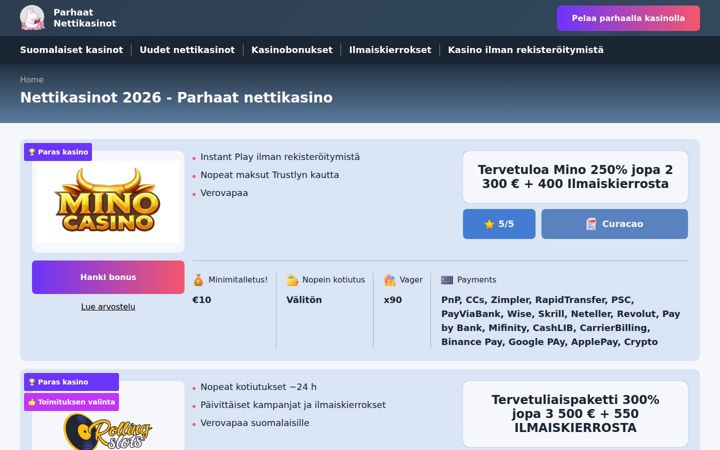Click the Home breadcrumb link

32,79
